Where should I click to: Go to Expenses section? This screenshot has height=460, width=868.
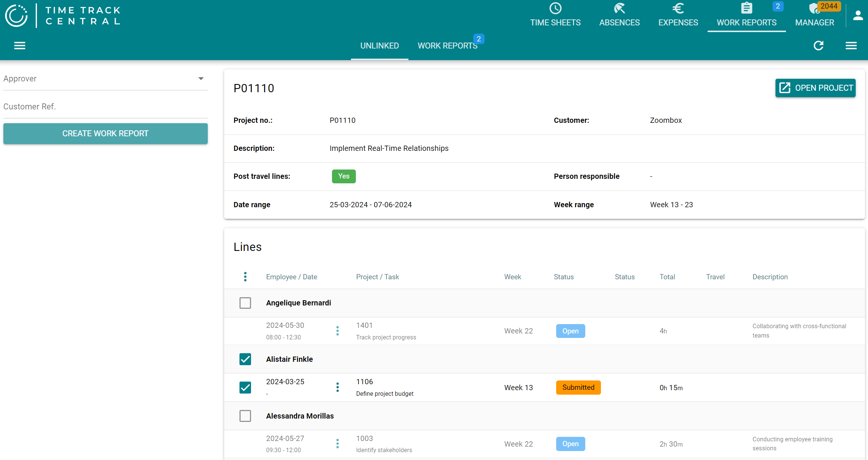point(678,16)
